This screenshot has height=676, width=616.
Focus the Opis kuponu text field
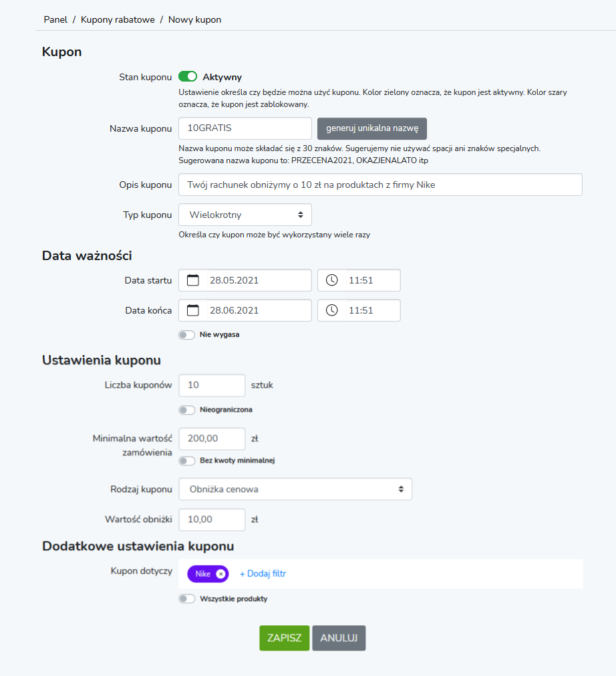point(380,185)
